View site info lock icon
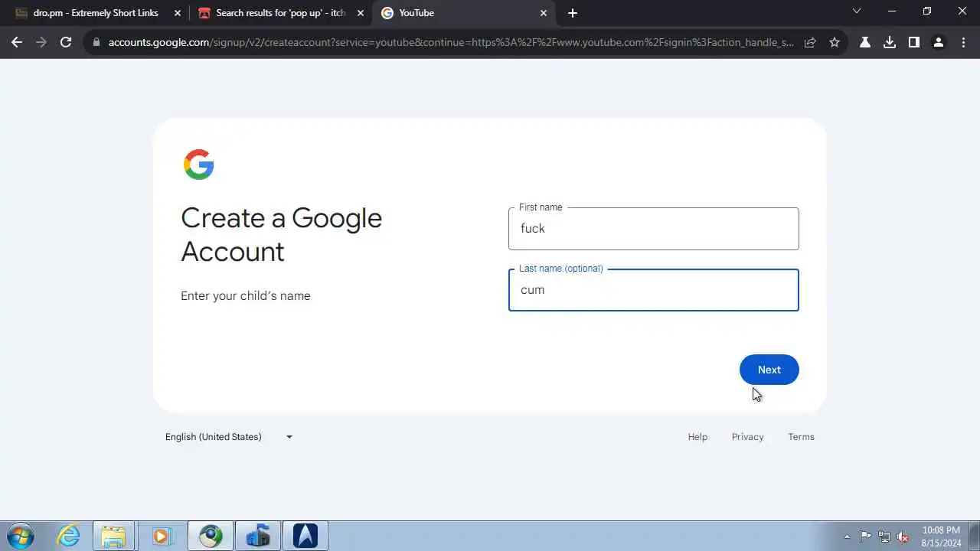The width and height of the screenshot is (980, 551). (96, 43)
